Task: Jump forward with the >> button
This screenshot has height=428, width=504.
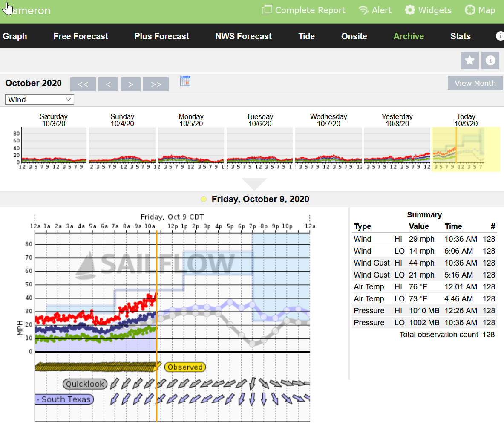Action: tap(156, 84)
